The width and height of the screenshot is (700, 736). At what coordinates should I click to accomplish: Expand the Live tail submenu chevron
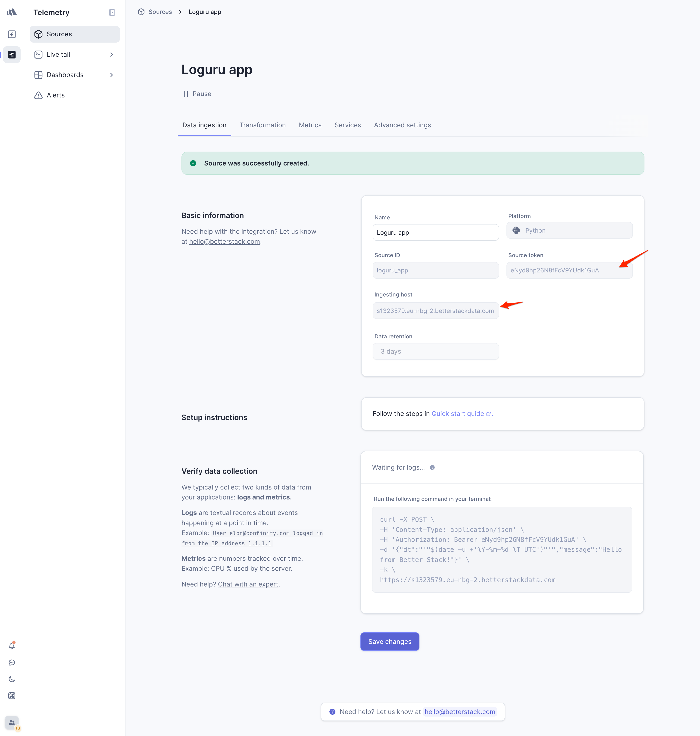111,54
